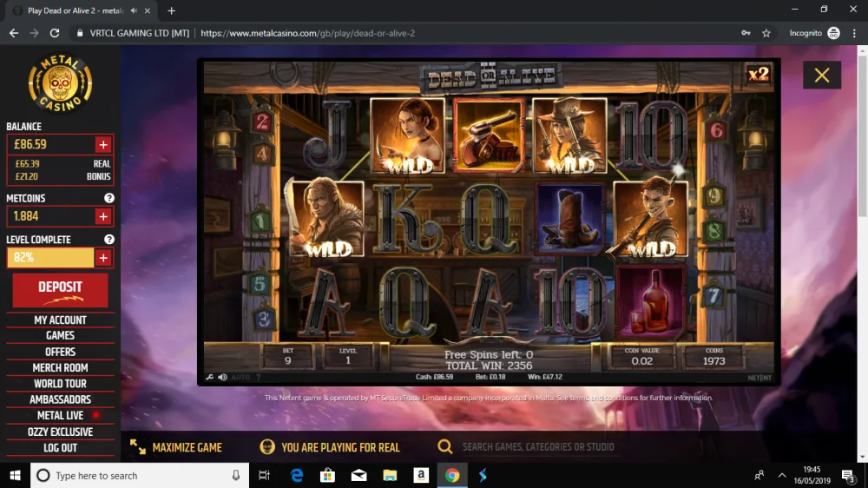
Task: Open the AMBASSADORS menu item
Action: (61, 400)
